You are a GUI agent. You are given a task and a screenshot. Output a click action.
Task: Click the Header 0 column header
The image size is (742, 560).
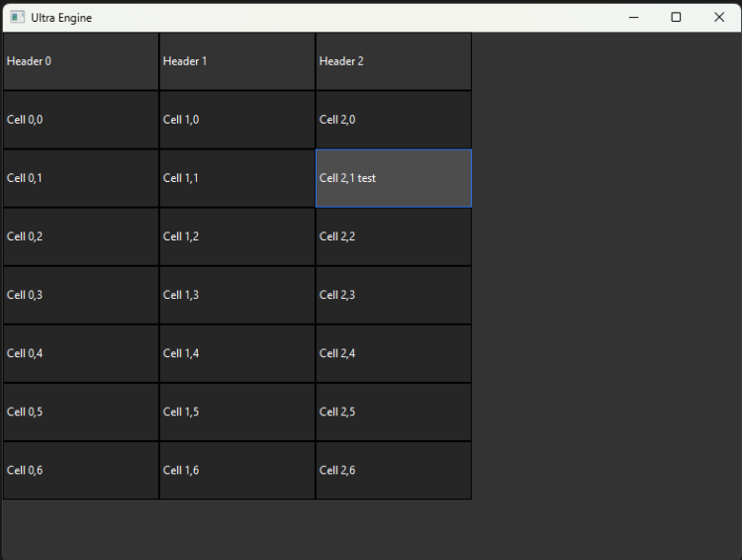[80, 61]
